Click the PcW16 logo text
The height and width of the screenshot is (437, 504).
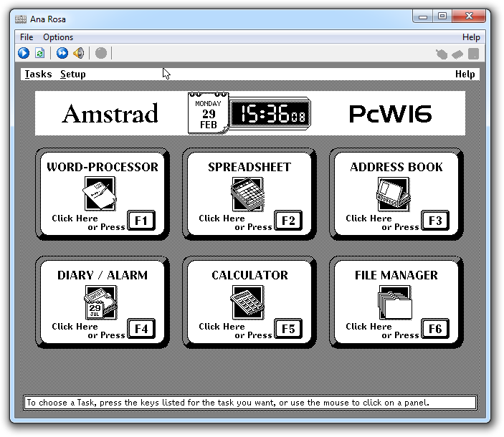[390, 114]
